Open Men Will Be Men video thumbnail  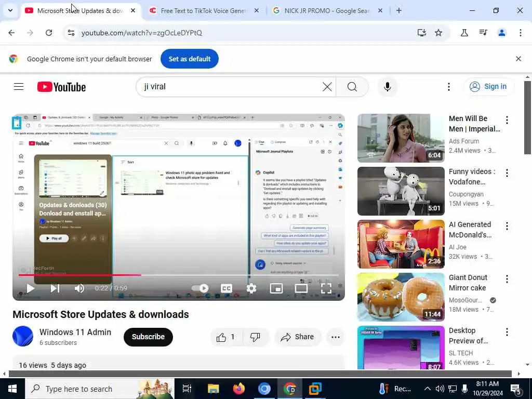coord(401,138)
